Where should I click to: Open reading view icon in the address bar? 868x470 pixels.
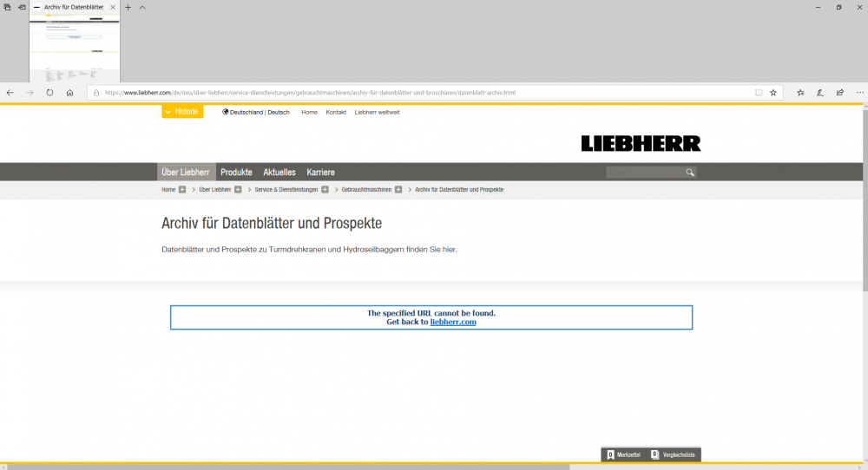(759, 93)
